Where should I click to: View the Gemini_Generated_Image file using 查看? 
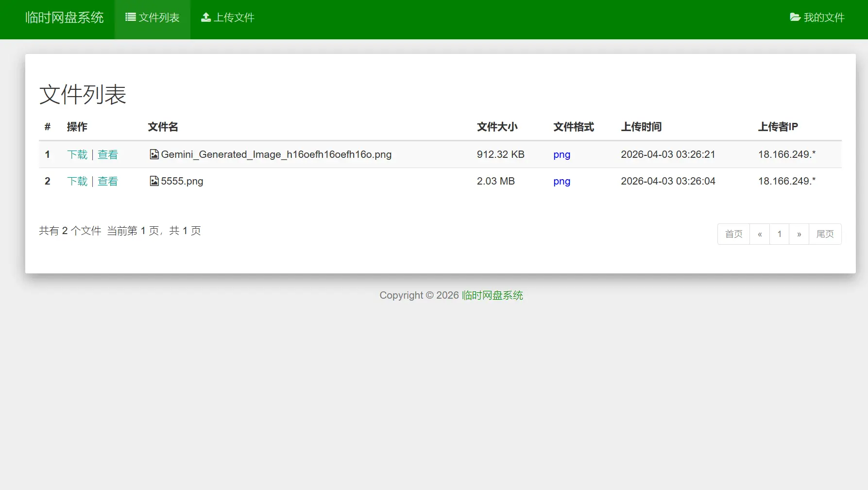point(107,154)
